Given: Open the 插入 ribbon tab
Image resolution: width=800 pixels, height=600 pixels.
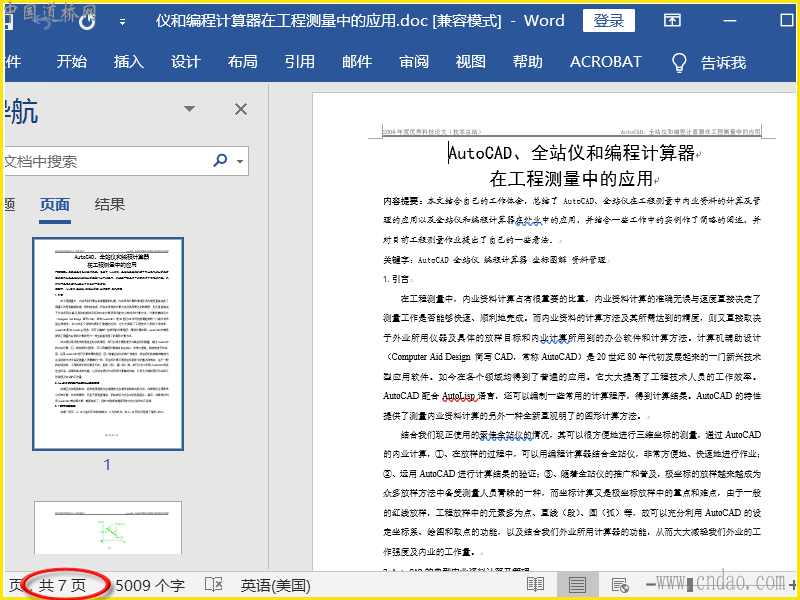Looking at the screenshot, I should pos(129,62).
